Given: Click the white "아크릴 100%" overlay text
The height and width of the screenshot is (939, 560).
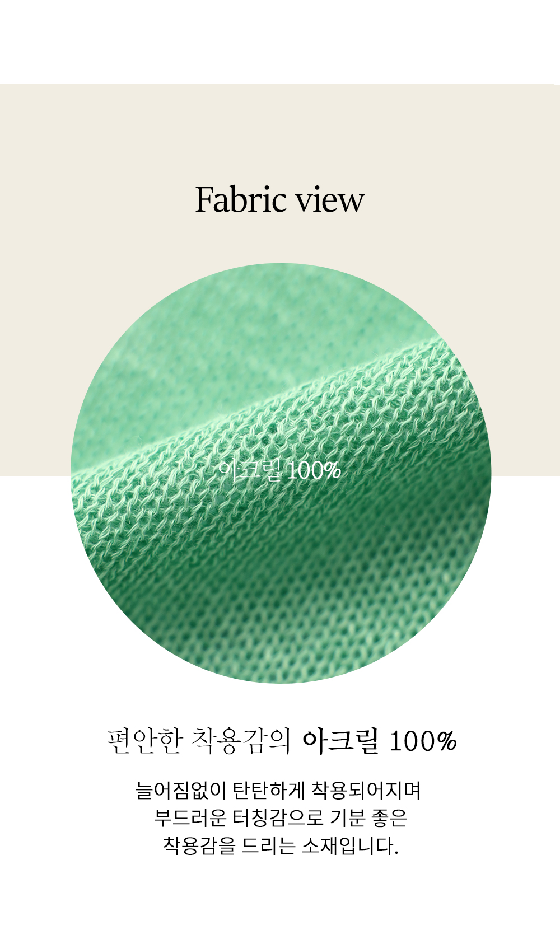Looking at the screenshot, I should click(280, 471).
